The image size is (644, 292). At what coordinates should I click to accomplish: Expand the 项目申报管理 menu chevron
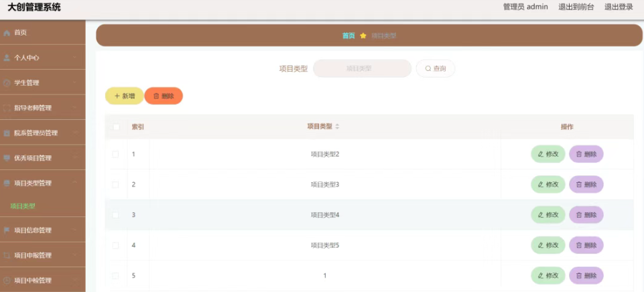(x=75, y=255)
